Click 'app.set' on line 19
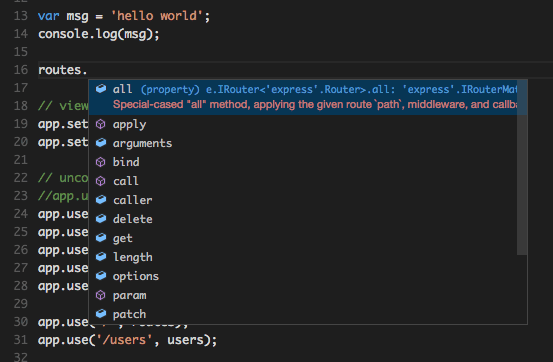 63,124
